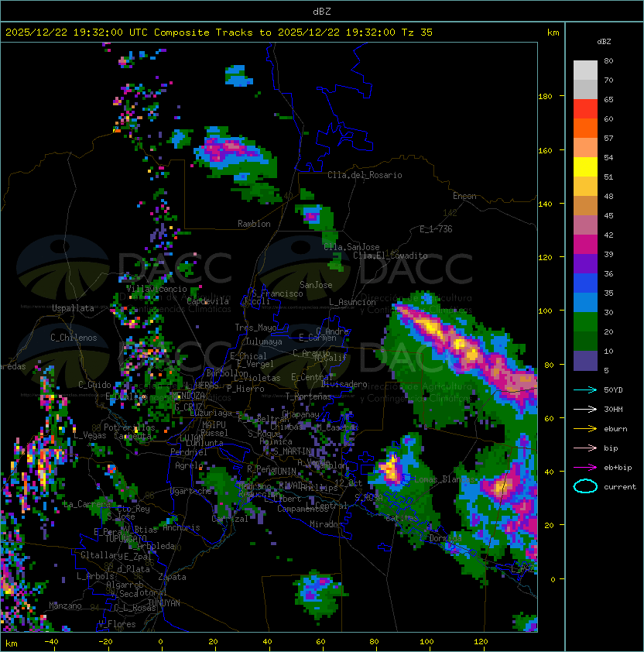Click the TUNUYAN city label
The image size is (644, 652).
164,602
